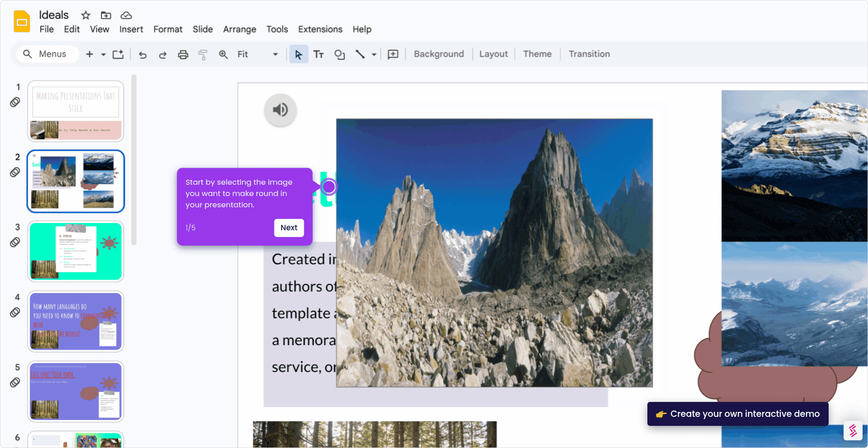
Task: Select slide 5 thumbnail
Action: tap(75, 391)
